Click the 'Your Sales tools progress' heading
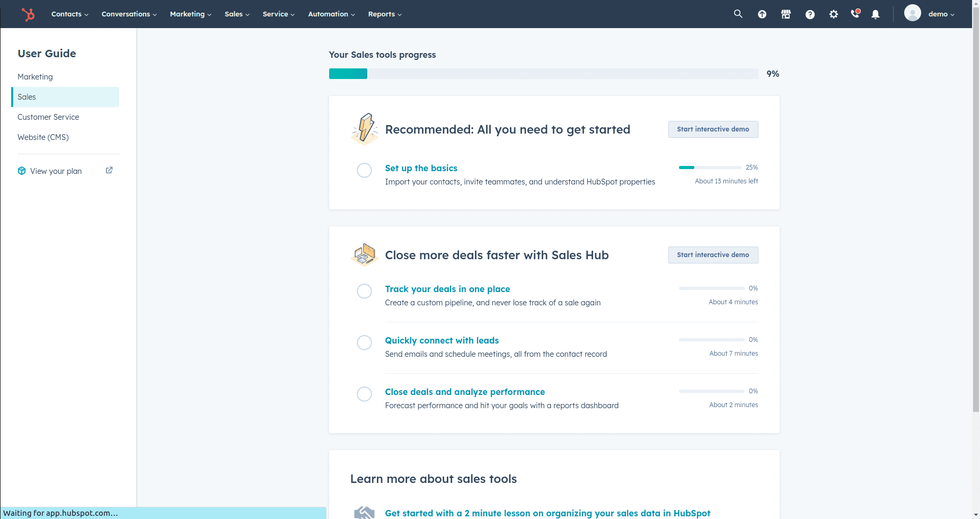Image resolution: width=980 pixels, height=519 pixels. [382, 55]
